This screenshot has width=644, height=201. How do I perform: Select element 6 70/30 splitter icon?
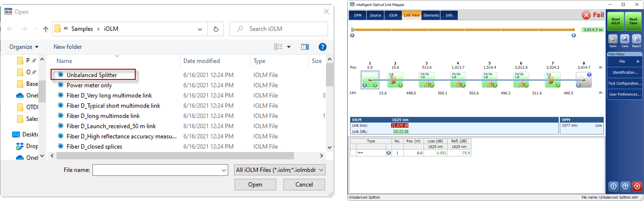521,80
